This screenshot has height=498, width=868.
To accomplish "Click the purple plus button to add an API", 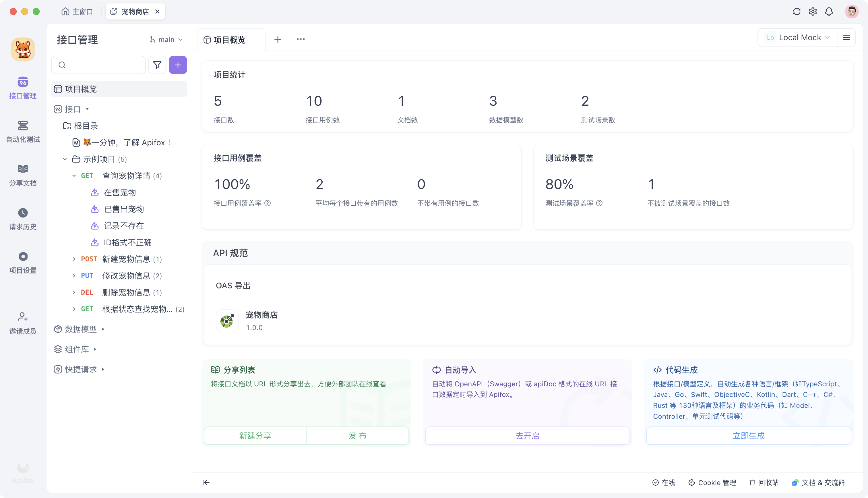I will (178, 65).
